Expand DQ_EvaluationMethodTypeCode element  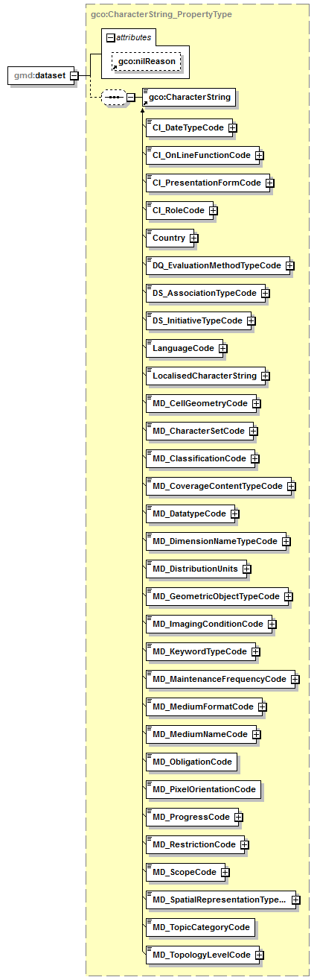290,265
